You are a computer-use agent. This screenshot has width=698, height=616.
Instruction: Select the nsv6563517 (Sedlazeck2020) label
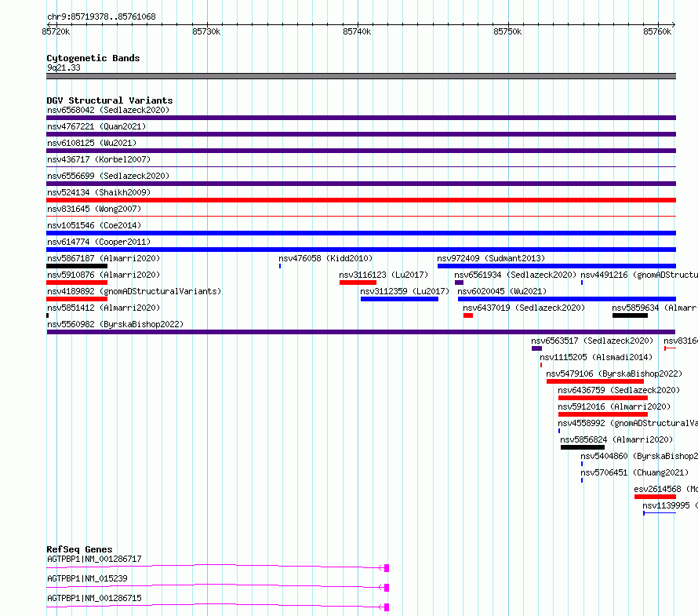[592, 341]
